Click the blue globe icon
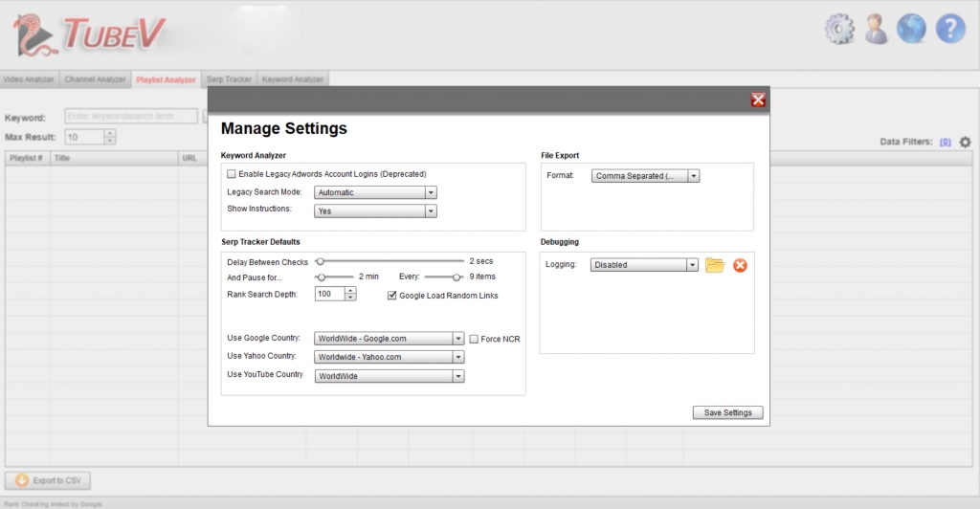Viewport: 980px width, 509px height. click(911, 29)
